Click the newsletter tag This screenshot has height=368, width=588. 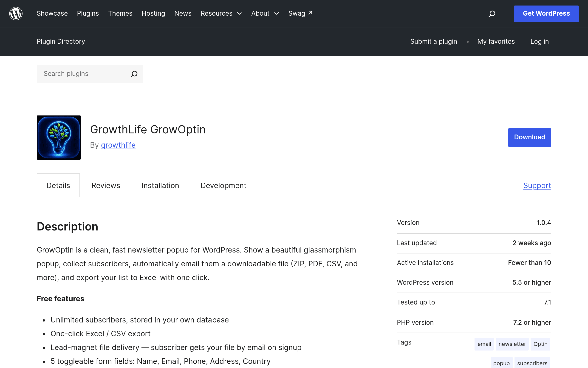click(x=512, y=344)
